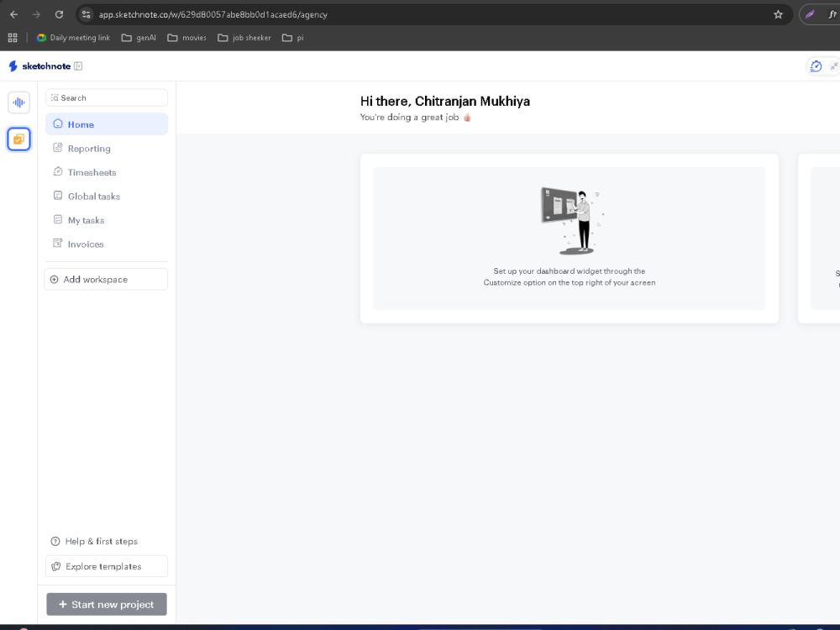Click Start new project button

coord(107,604)
